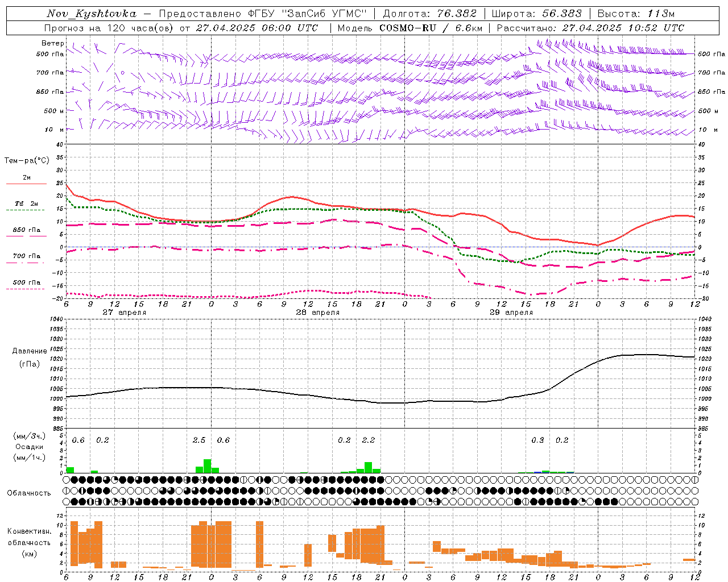
Task: Click '850 гПа' legend entry in temperature panel
Action: 27,230
